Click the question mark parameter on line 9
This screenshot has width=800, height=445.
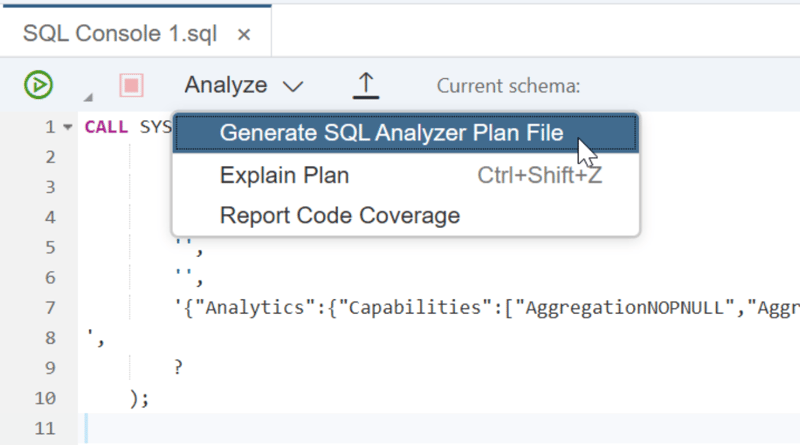[x=178, y=367]
